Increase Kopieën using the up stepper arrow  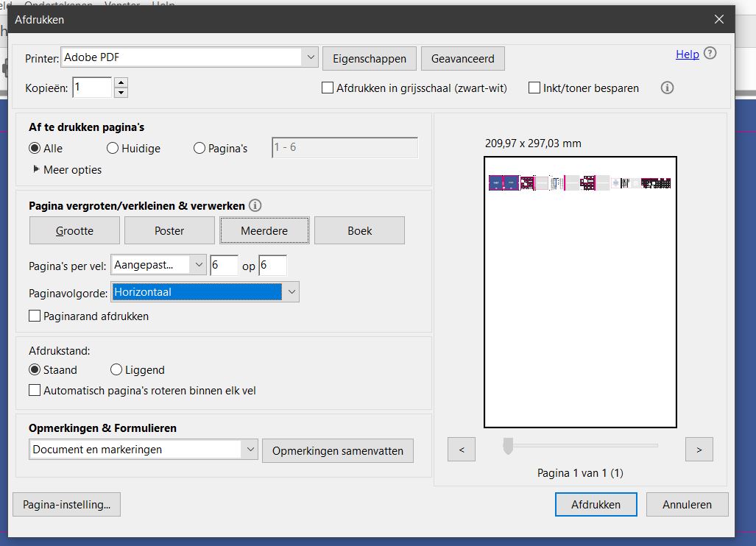click(120, 82)
